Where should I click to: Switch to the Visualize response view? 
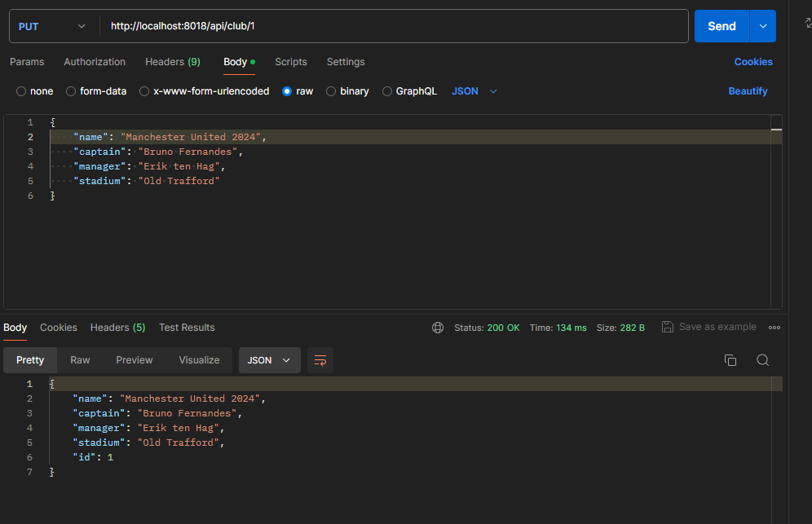point(200,360)
